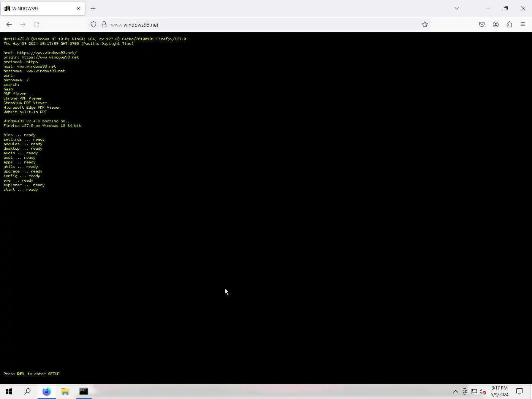Open the taskbar search magnifier
The width and height of the screenshot is (532, 399).
point(27,391)
